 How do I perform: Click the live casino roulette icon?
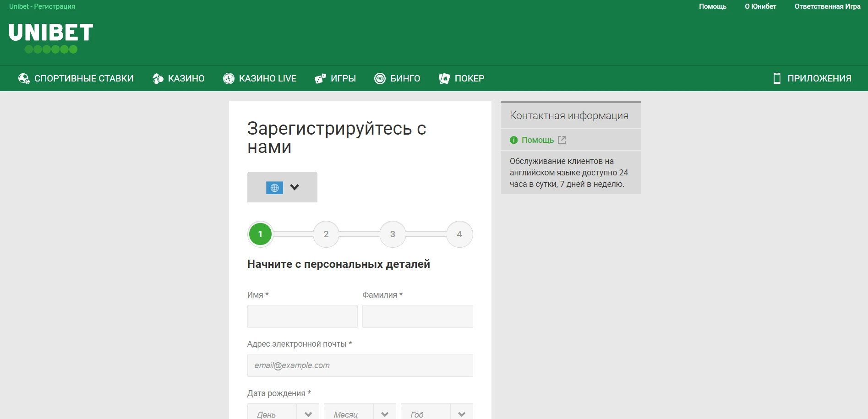(229, 79)
